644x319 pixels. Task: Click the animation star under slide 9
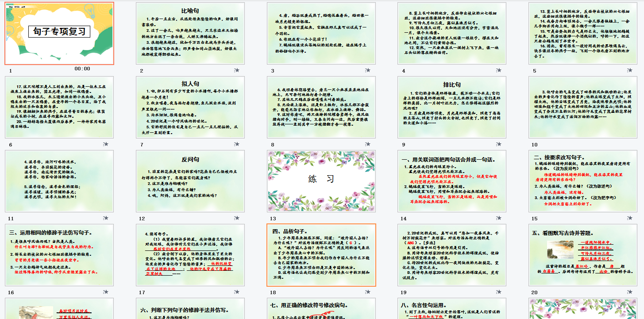pyautogui.click(x=499, y=144)
